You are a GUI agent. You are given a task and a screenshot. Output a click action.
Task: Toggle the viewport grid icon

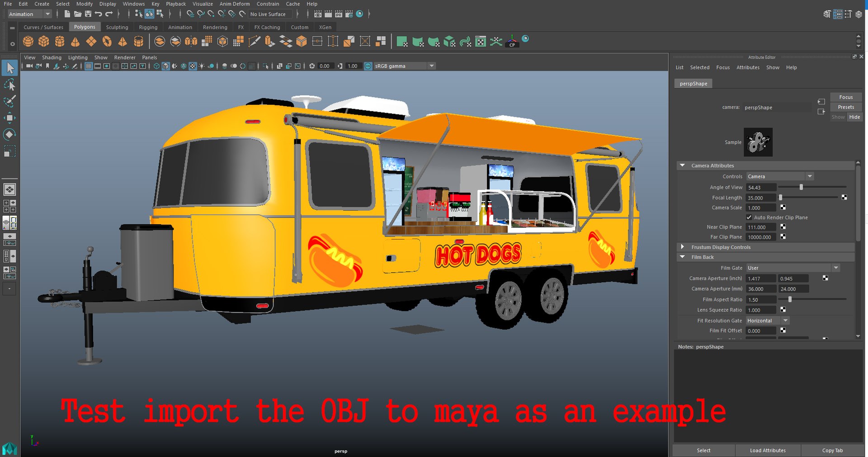click(x=89, y=66)
